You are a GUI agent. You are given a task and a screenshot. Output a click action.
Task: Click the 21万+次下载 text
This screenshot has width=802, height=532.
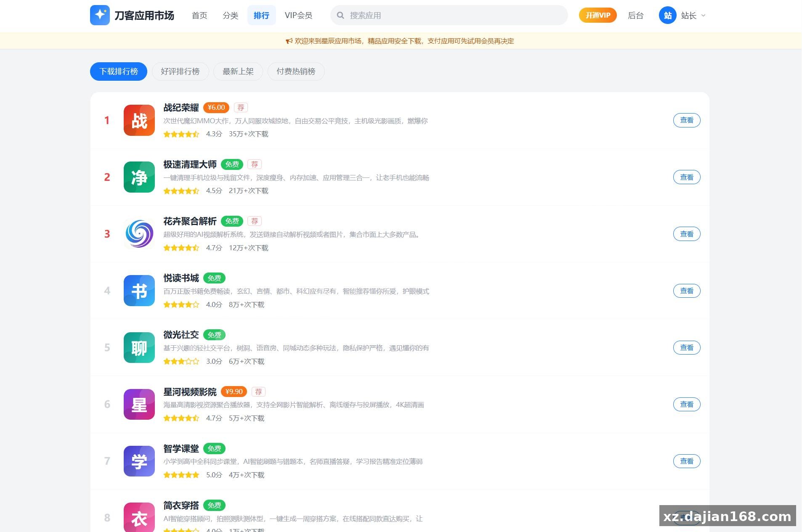click(248, 191)
